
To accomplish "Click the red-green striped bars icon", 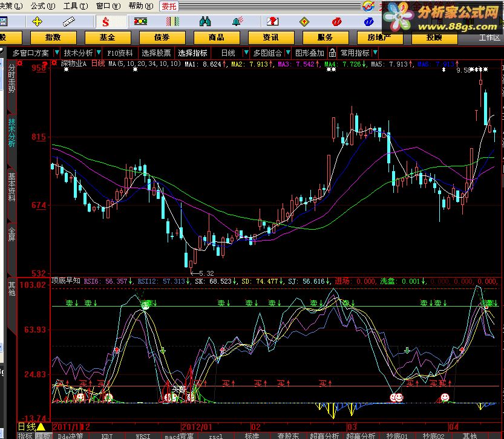I will (172, 22).
